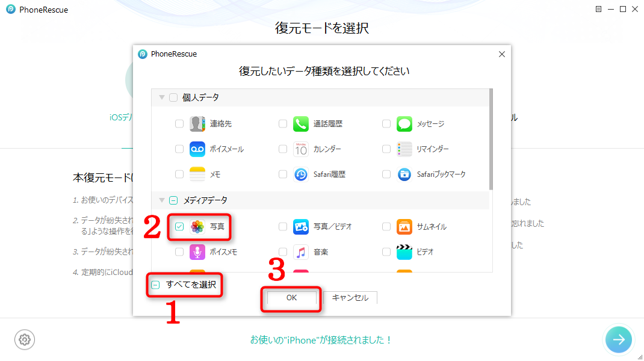
Task: Click the Safari History (Safari履歴) icon
Action: click(x=301, y=174)
